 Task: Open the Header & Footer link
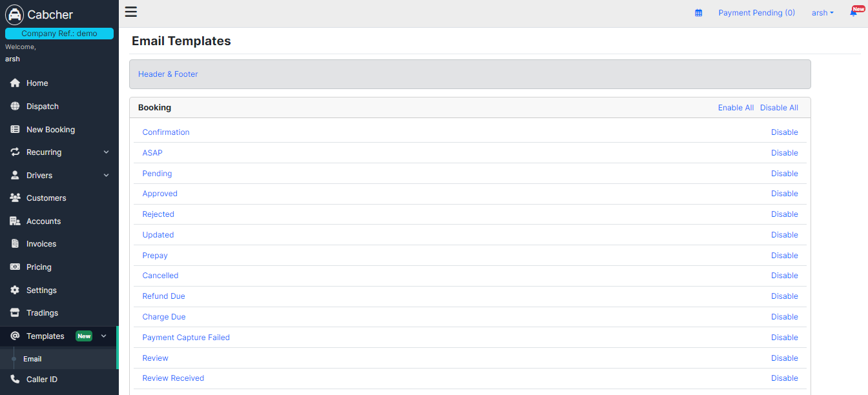pos(168,74)
